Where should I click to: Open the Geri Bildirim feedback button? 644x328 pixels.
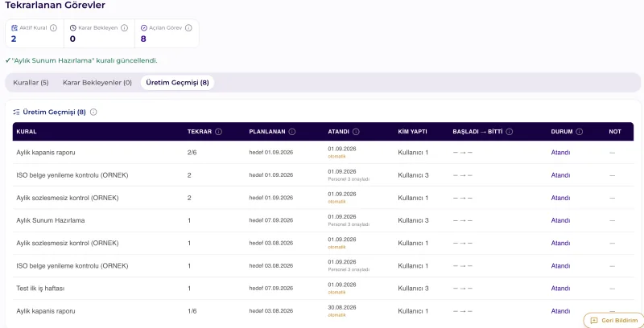click(x=613, y=321)
